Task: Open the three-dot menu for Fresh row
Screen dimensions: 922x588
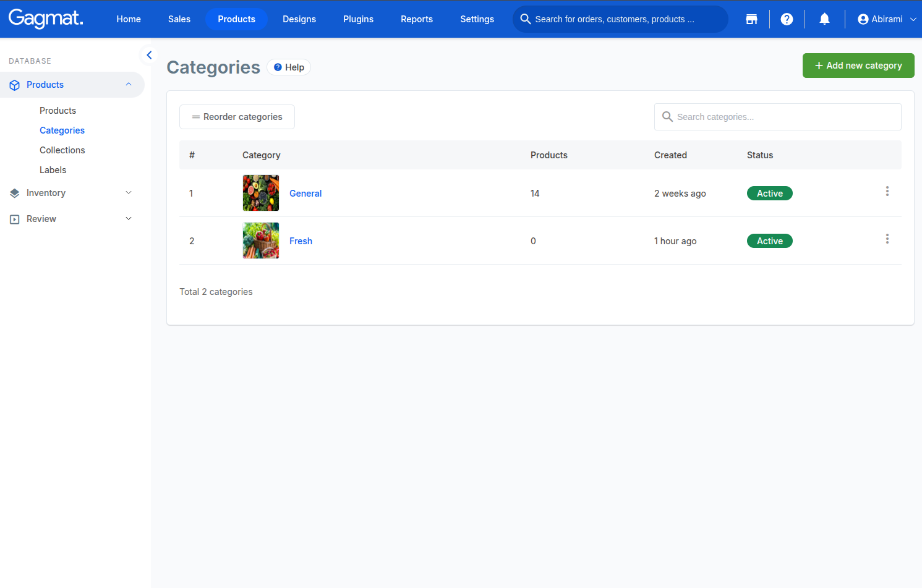Action: [887, 239]
